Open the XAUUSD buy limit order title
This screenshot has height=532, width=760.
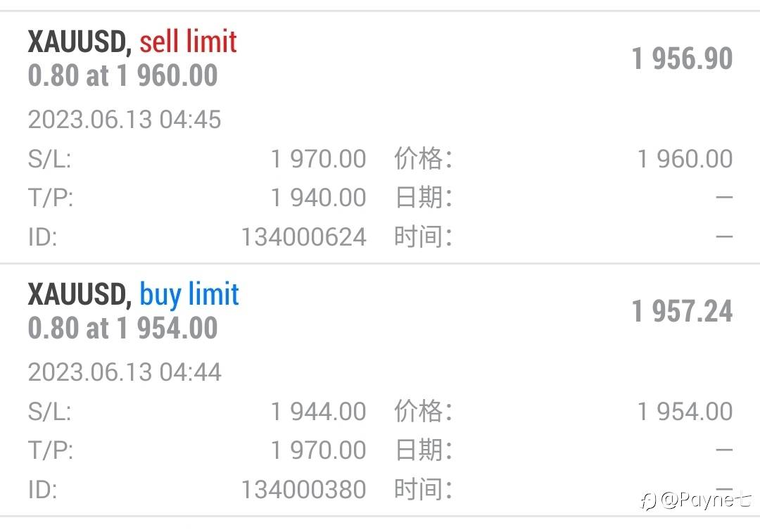click(x=79, y=295)
